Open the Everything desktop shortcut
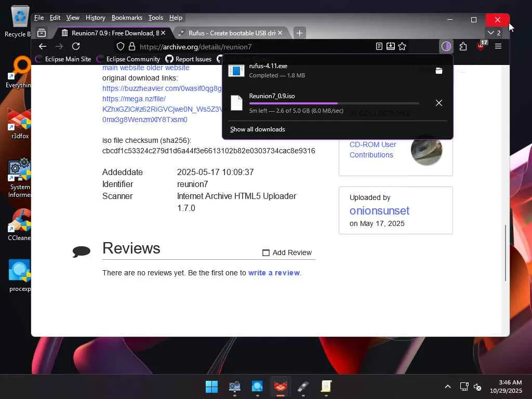This screenshot has height=399, width=532. tap(19, 72)
